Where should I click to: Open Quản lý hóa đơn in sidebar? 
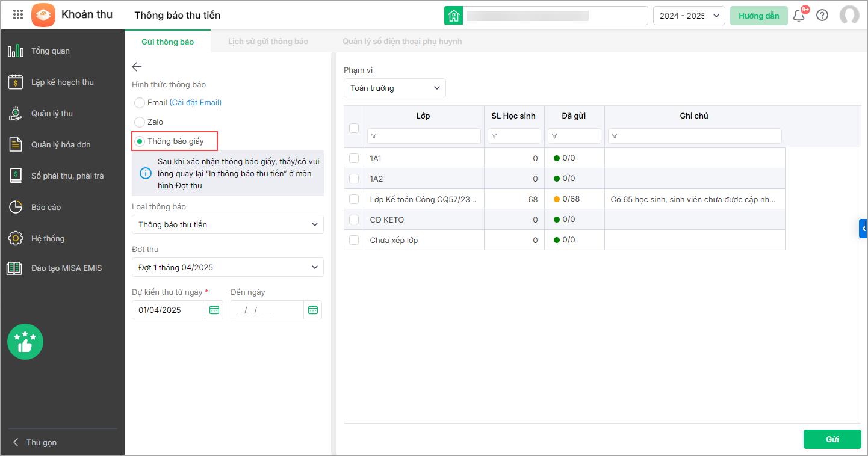61,144
